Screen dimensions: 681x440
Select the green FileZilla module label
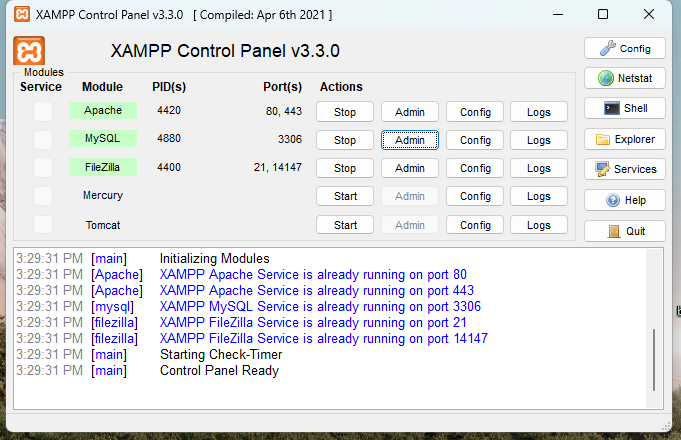pyautogui.click(x=103, y=167)
